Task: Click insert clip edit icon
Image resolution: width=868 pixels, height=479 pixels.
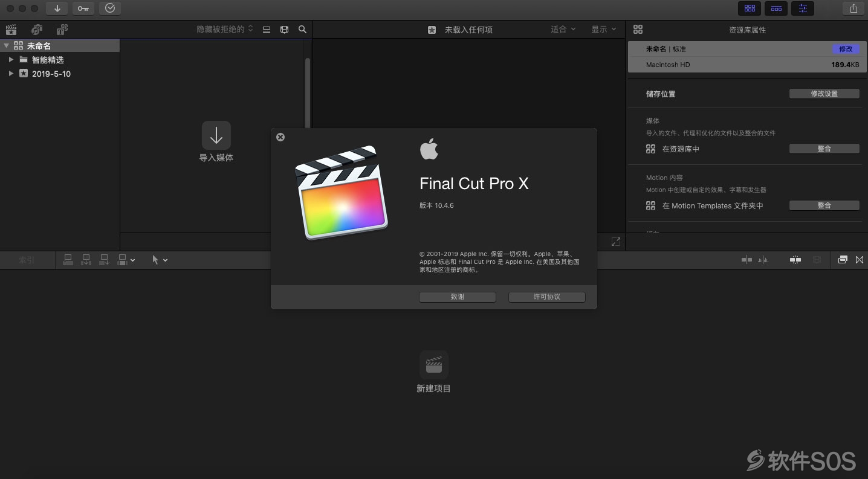Action: (86, 260)
